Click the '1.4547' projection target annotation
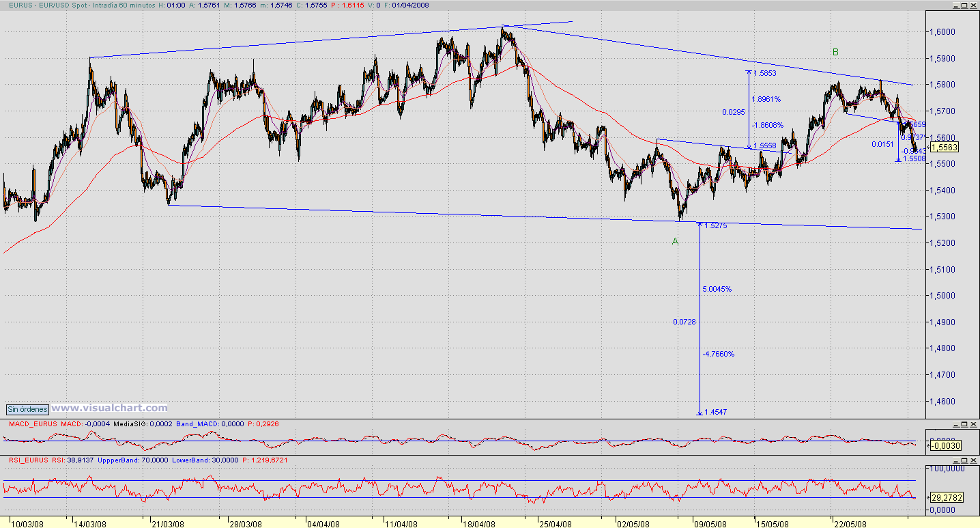This screenshot has width=980, height=528. tap(715, 412)
